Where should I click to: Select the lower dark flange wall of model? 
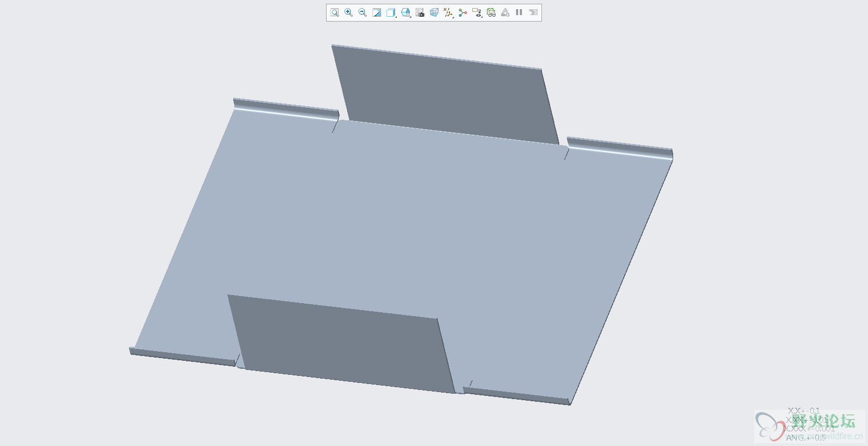click(x=341, y=343)
